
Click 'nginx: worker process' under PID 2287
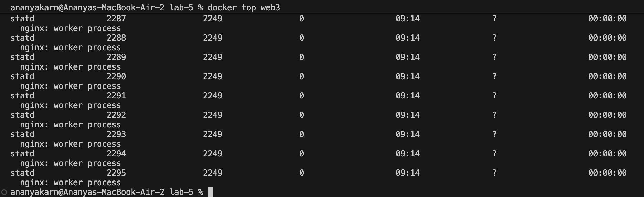(x=70, y=28)
